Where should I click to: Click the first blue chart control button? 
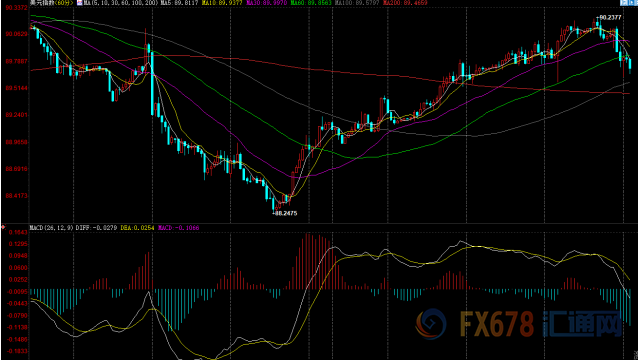(623, 2)
